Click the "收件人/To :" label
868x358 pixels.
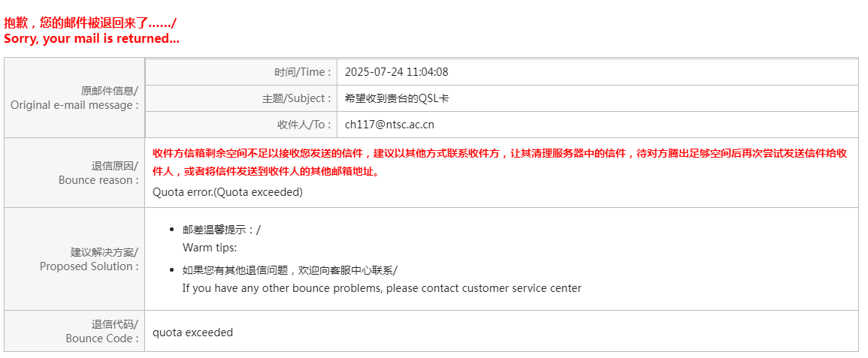304,125
